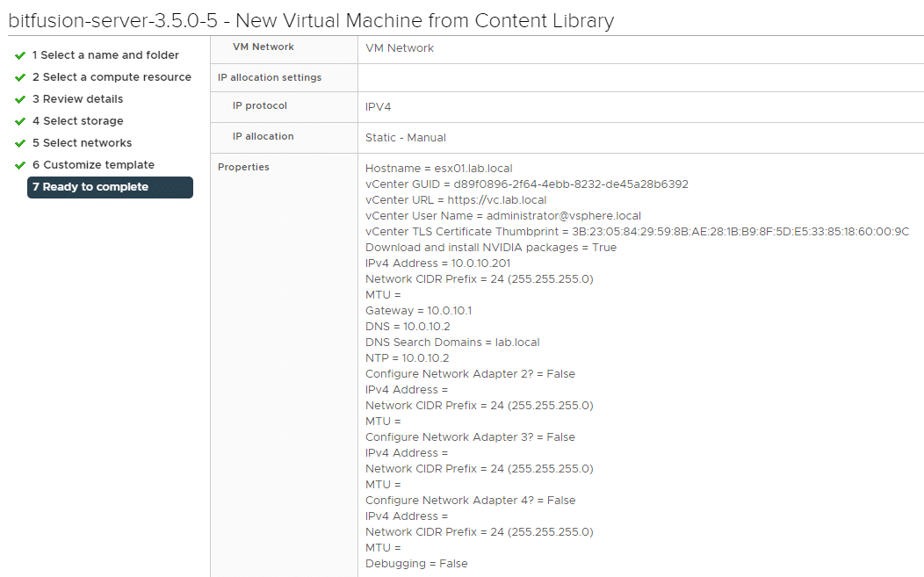
Task: Select the Static - Manual value
Action: (x=406, y=137)
